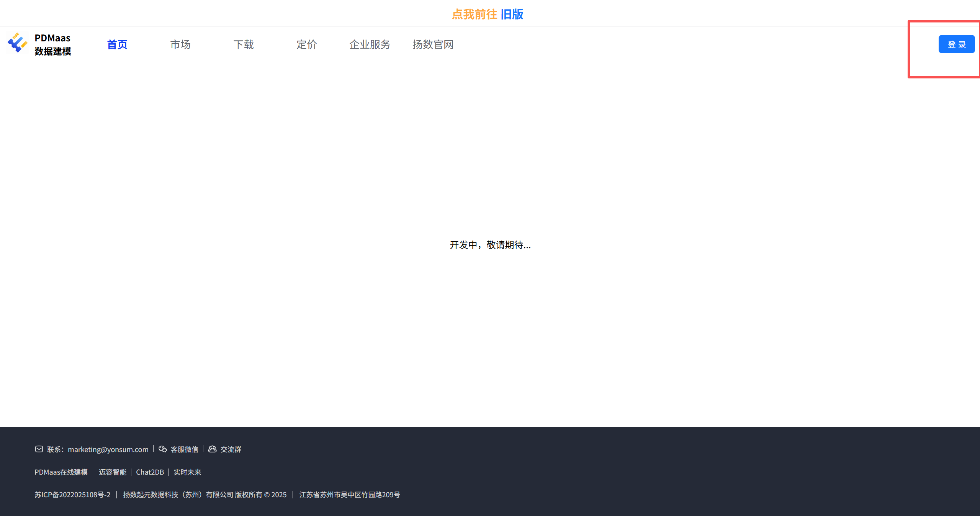The height and width of the screenshot is (516, 980).
Task: Go to the Chat2DB footer link
Action: point(150,472)
